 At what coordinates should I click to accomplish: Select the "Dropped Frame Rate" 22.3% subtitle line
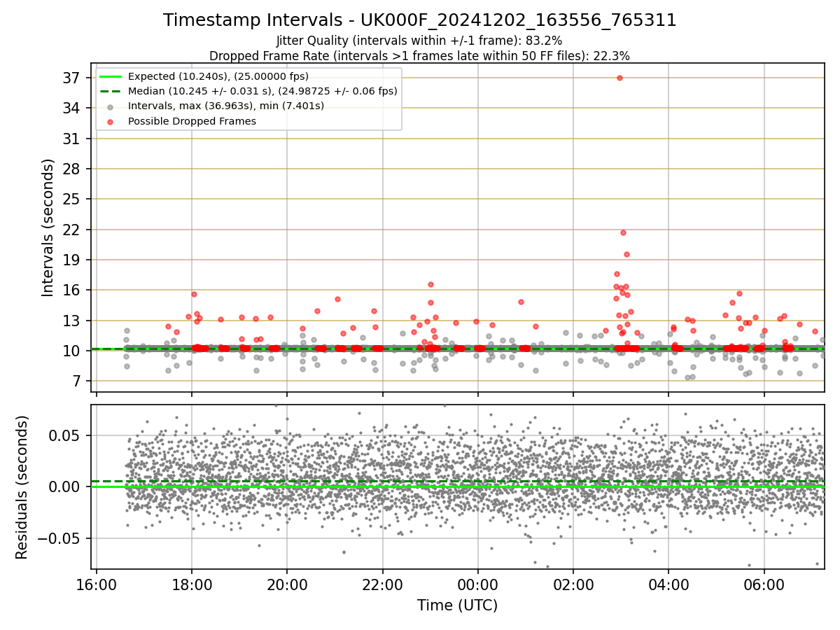419,56
